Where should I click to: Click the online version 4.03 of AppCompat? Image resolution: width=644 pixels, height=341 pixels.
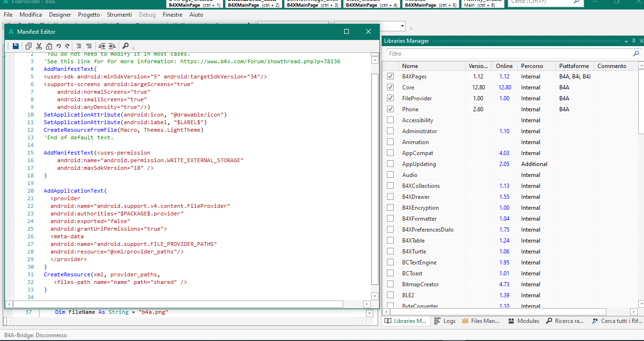pos(504,153)
